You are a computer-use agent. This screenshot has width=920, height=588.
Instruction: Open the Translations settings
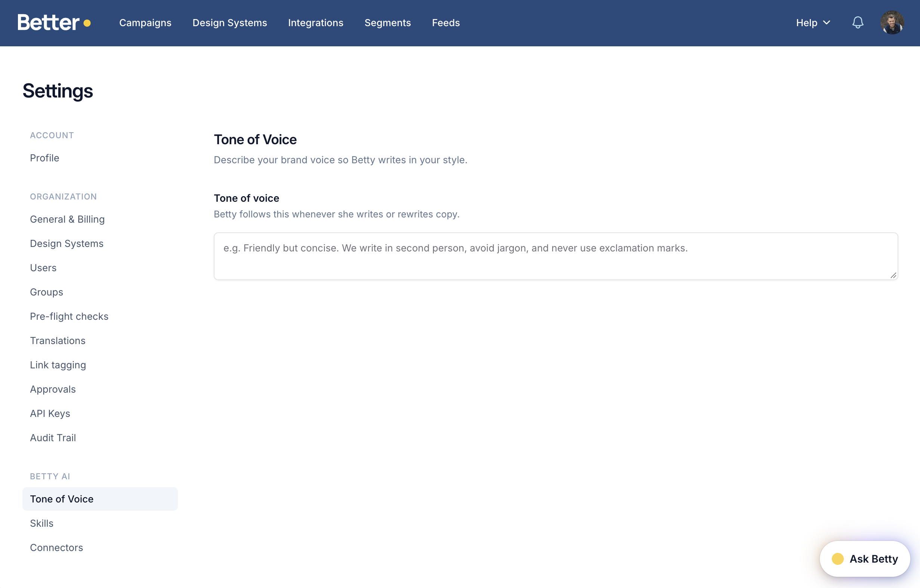[x=100, y=340]
